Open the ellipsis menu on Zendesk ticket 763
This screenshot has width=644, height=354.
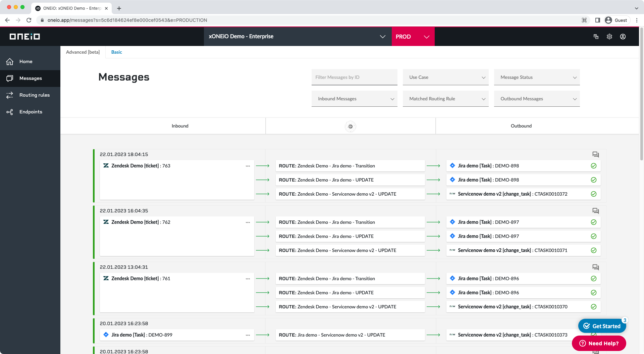tap(248, 166)
